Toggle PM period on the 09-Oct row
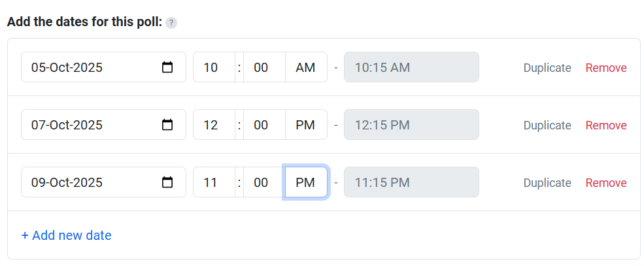Viewport: 644px width, 266px height. point(305,182)
